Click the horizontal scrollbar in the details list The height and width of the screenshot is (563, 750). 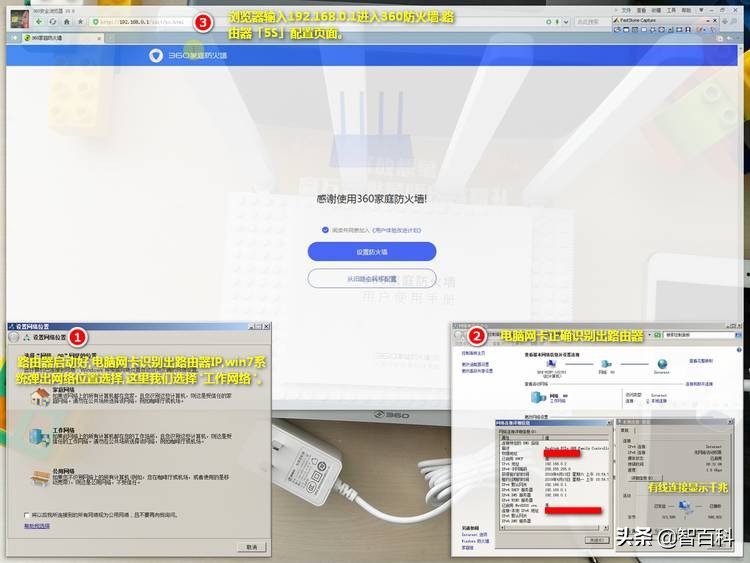pos(553,528)
